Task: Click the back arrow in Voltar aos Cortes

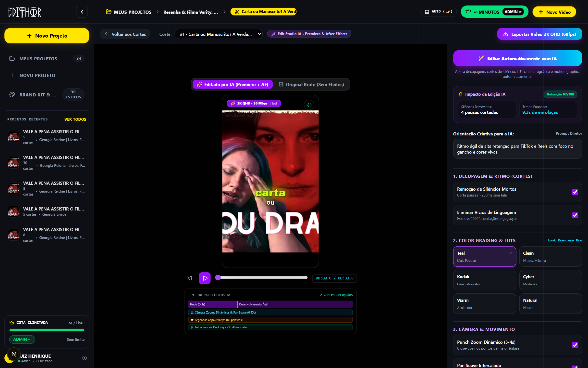Action: coord(107,34)
